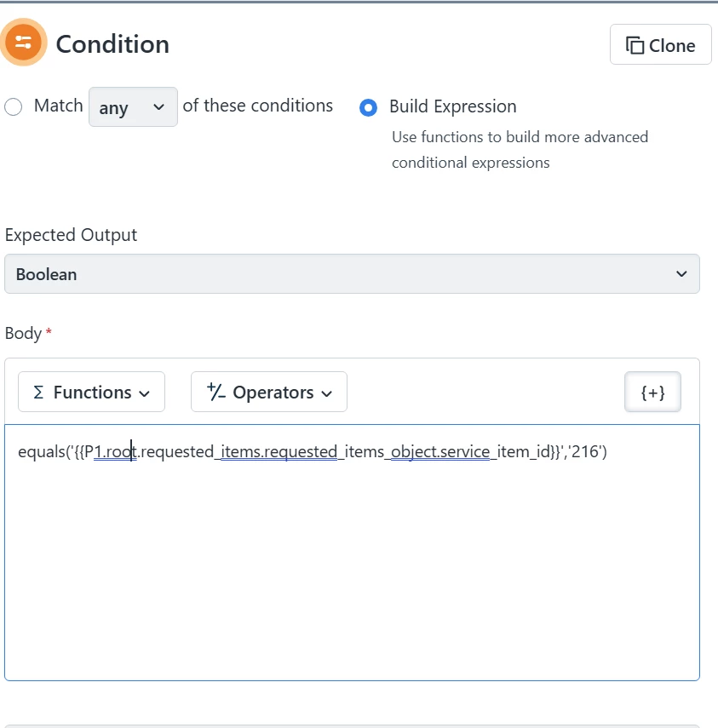Click the plus-minus icon on Operators

[x=216, y=392]
